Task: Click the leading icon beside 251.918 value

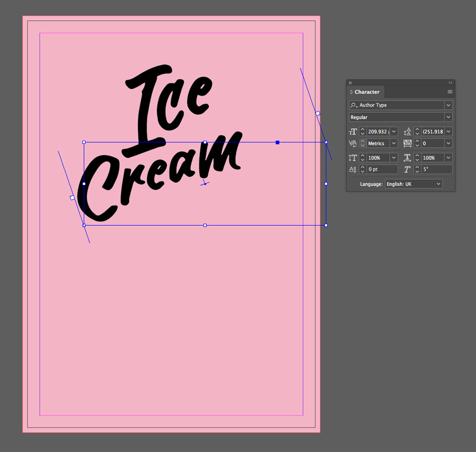Action: point(408,132)
